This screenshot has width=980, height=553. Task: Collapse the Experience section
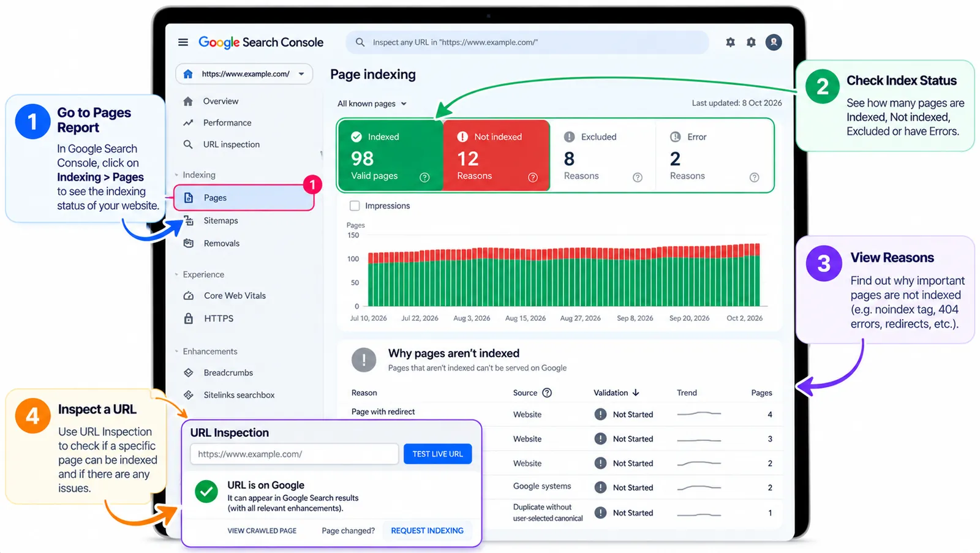point(200,274)
